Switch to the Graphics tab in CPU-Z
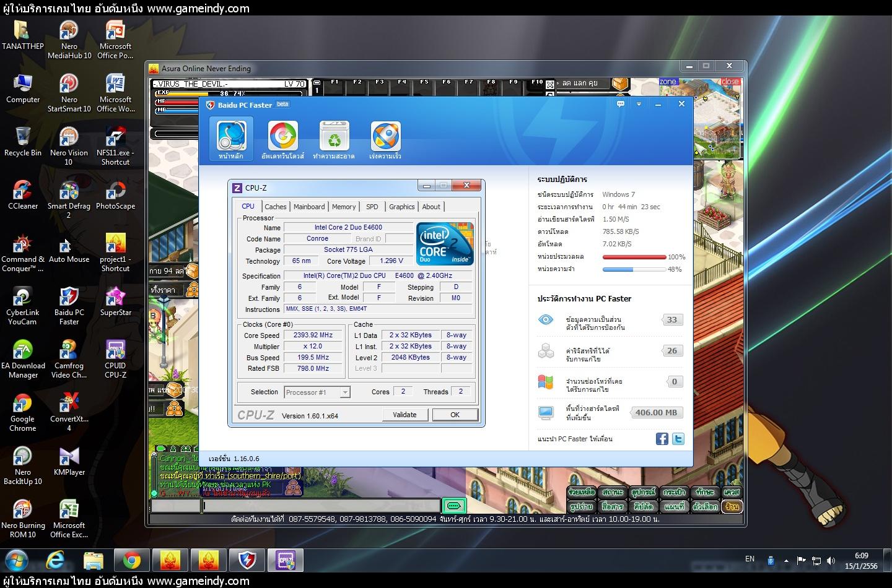This screenshot has width=892, height=588. 402,207
